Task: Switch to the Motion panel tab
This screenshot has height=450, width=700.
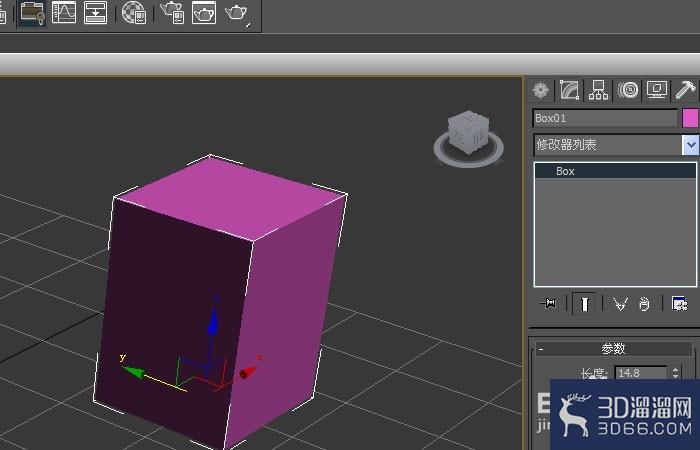Action: point(628,90)
